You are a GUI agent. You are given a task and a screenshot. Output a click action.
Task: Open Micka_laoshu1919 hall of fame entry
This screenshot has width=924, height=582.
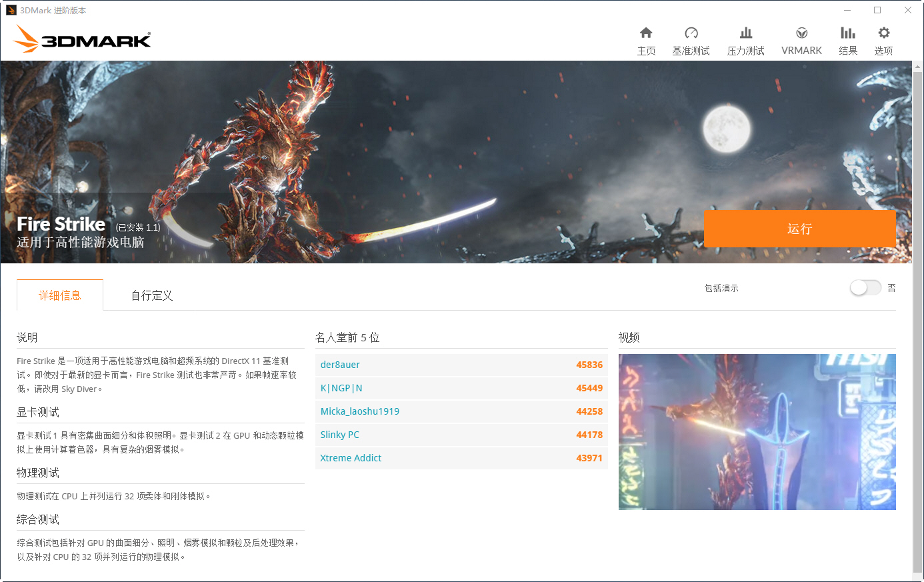point(461,411)
